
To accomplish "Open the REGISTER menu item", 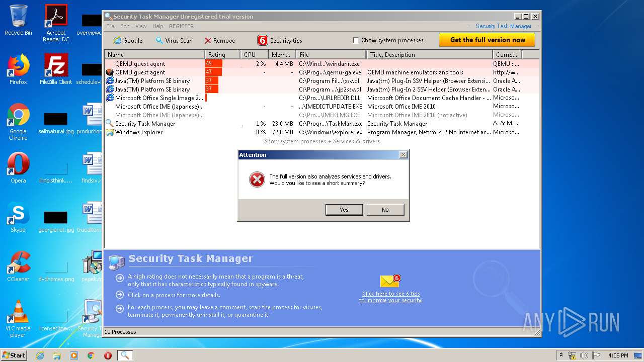I will click(x=181, y=26).
